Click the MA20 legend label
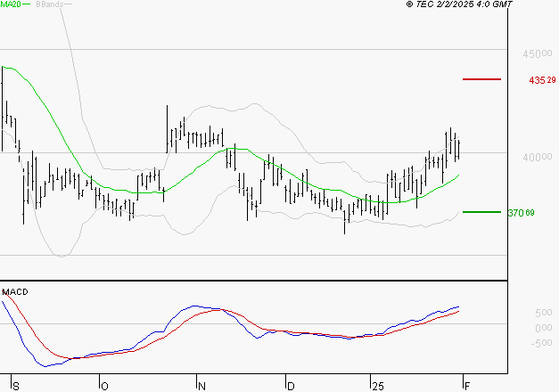Viewport: 559px width, 392px height. 11,4
